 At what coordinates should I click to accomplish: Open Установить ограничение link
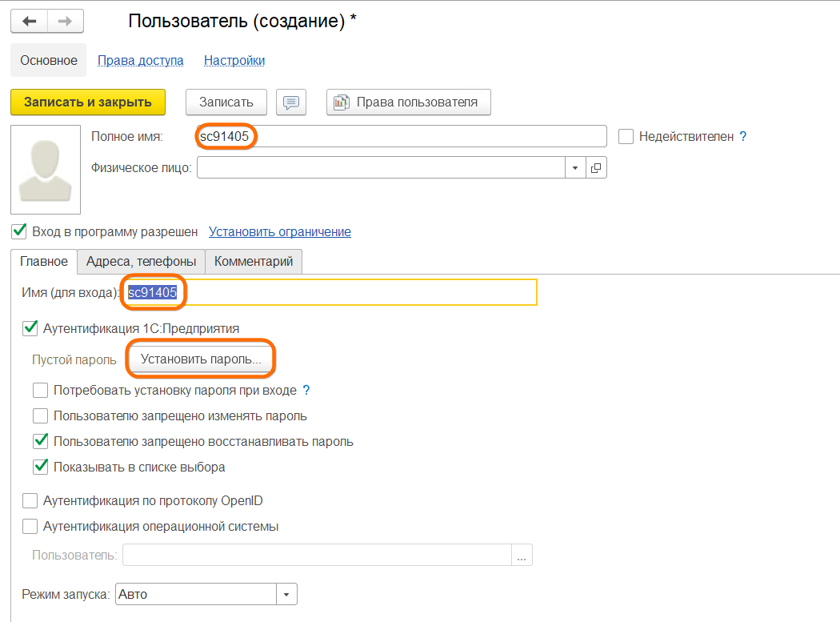click(x=279, y=231)
